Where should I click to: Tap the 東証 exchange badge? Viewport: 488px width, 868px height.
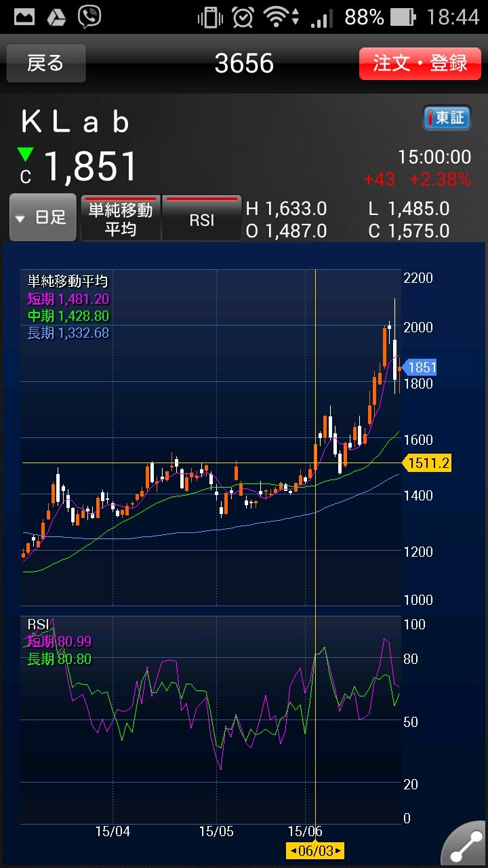pyautogui.click(x=446, y=118)
